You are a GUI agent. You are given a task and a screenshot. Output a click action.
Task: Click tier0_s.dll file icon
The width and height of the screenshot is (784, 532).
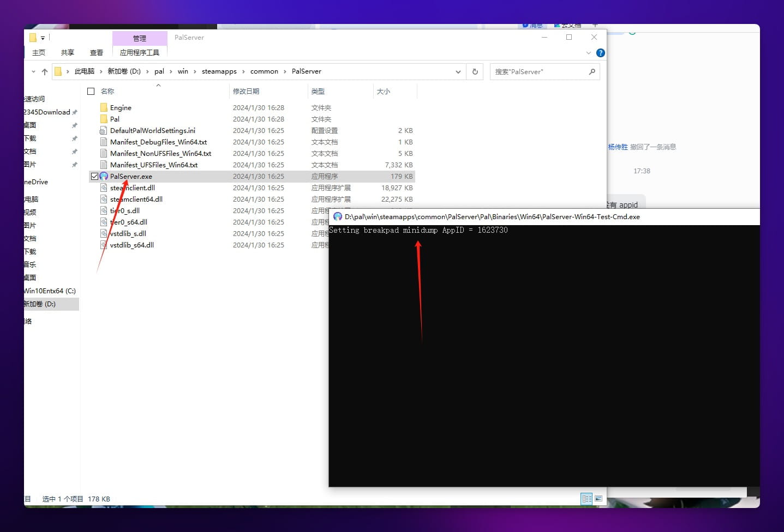point(104,211)
